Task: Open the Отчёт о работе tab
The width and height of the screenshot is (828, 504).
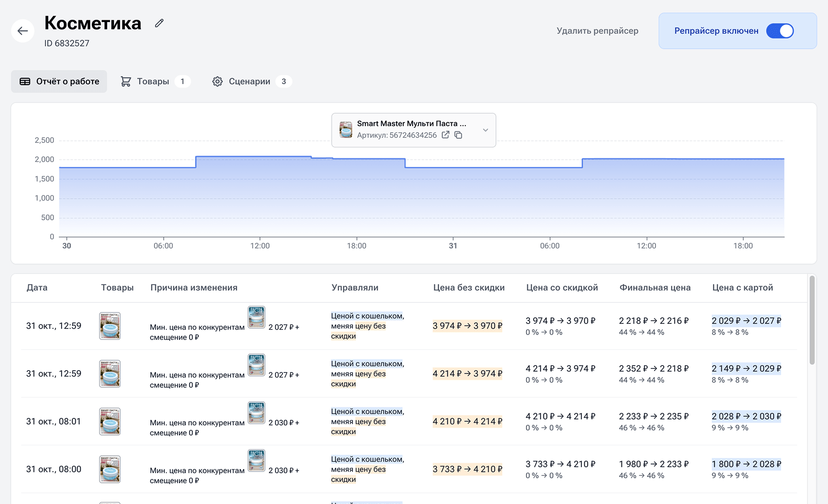Action: (x=59, y=81)
